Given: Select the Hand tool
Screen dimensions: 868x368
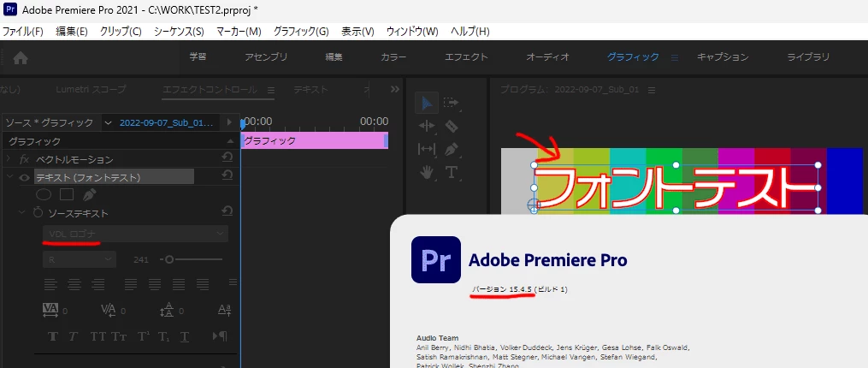Looking at the screenshot, I should [x=427, y=172].
